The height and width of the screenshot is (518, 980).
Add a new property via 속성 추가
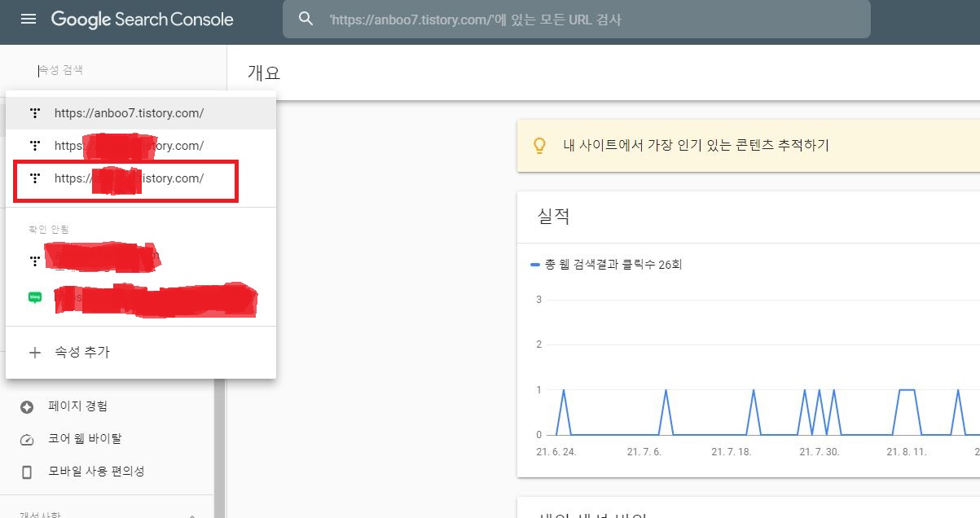tap(141, 353)
